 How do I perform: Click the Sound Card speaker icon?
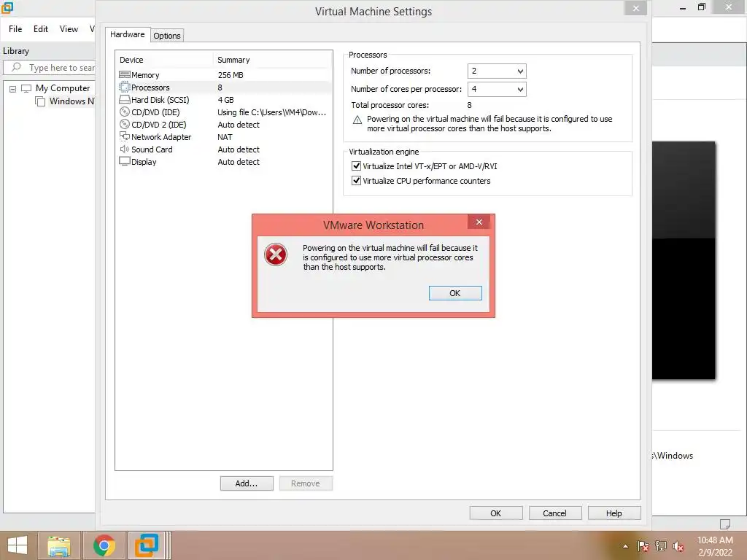tap(124, 149)
